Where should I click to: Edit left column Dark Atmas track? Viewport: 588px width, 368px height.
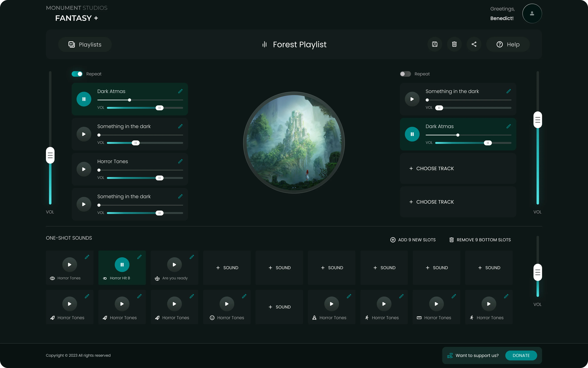point(180,91)
